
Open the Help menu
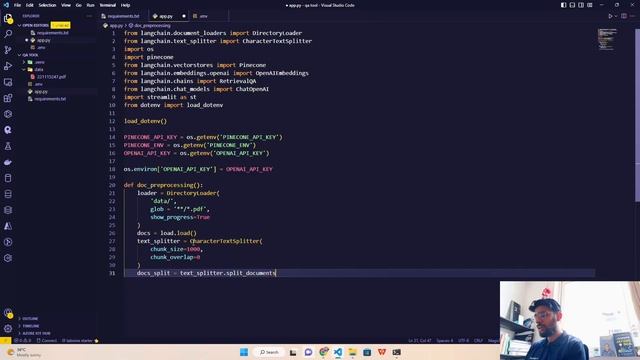tap(125, 5)
